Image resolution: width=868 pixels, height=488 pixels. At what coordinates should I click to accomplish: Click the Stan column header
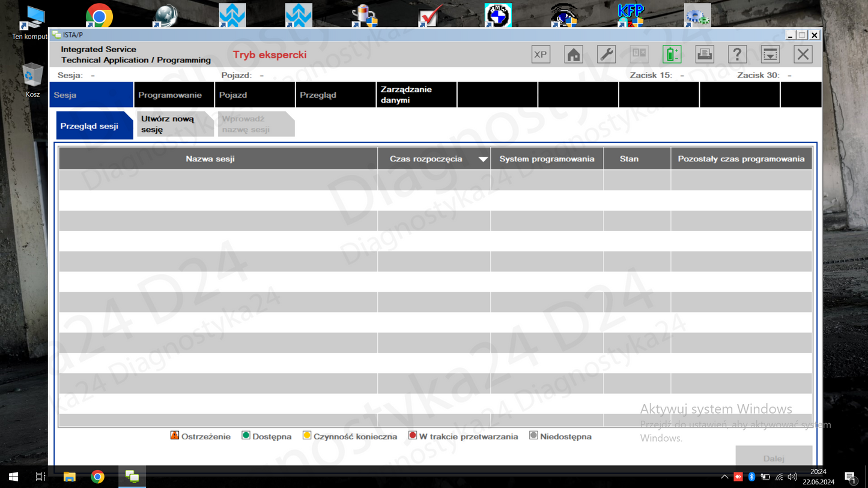[x=629, y=159]
